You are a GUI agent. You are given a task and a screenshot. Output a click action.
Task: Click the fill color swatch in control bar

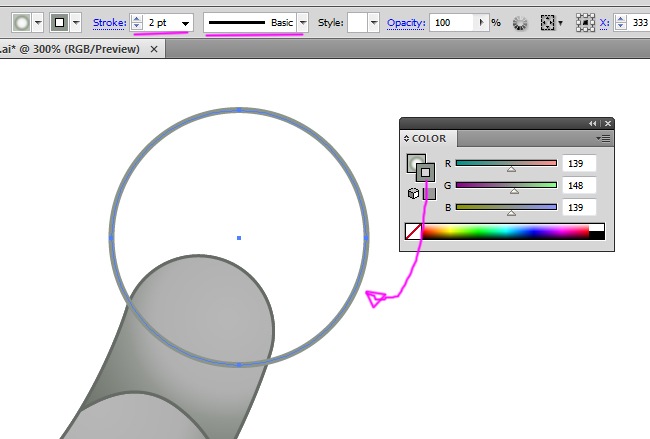click(x=22, y=22)
